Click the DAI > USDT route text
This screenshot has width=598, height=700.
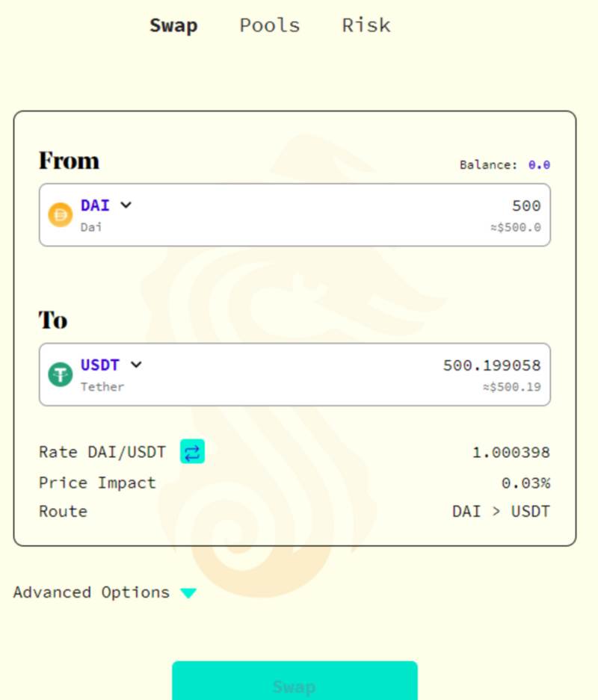pos(501,511)
